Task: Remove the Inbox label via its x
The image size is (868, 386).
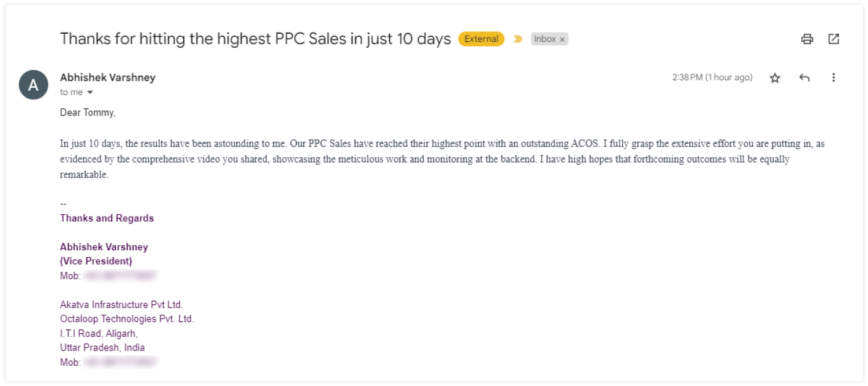Action: coord(562,39)
